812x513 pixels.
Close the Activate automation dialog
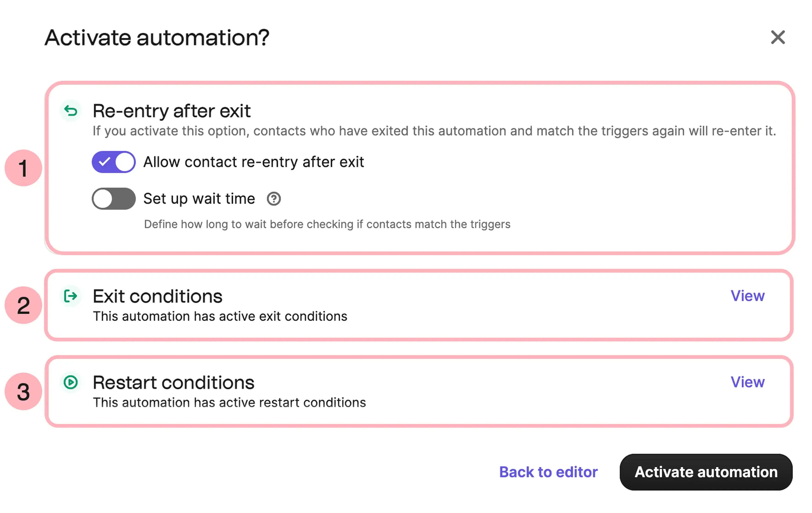click(778, 37)
